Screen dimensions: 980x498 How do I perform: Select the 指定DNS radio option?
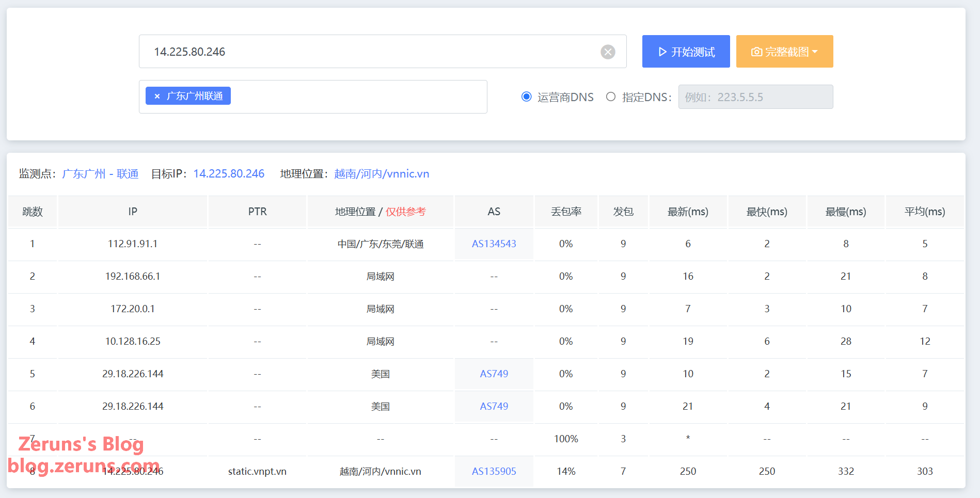611,97
